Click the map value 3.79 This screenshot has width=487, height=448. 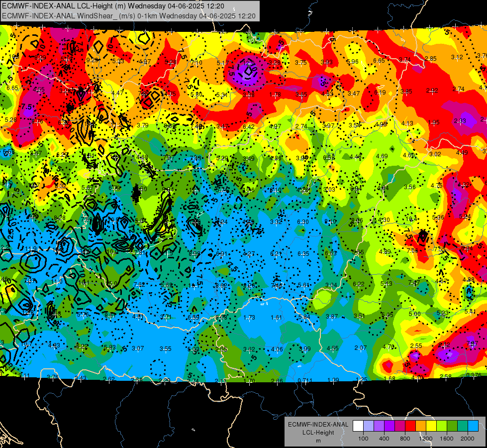(143, 125)
